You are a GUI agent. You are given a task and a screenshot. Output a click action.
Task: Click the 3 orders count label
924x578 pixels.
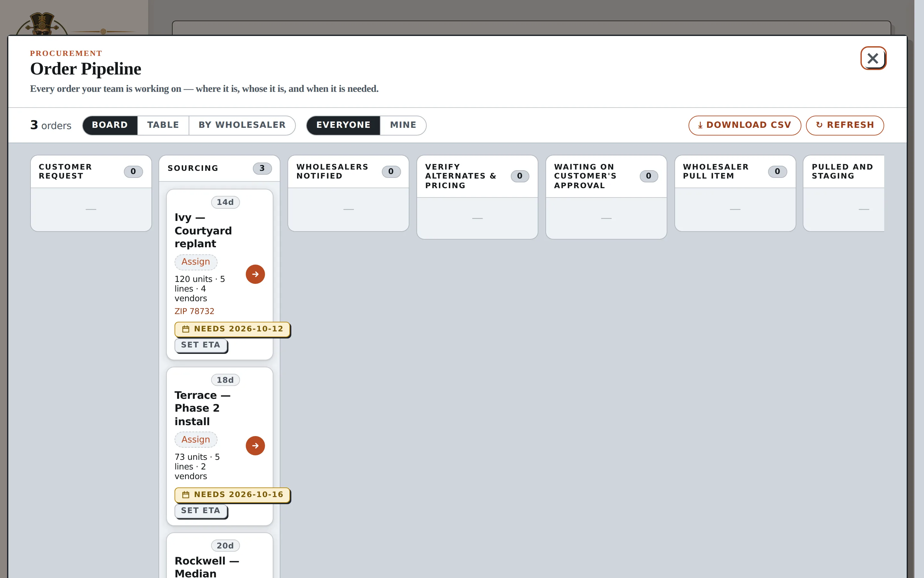pos(51,125)
